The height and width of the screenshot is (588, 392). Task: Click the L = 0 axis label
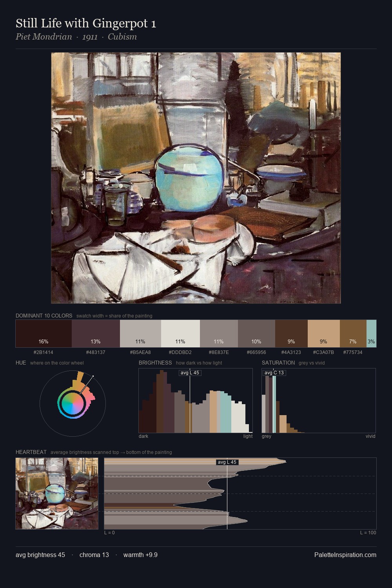[109, 533]
